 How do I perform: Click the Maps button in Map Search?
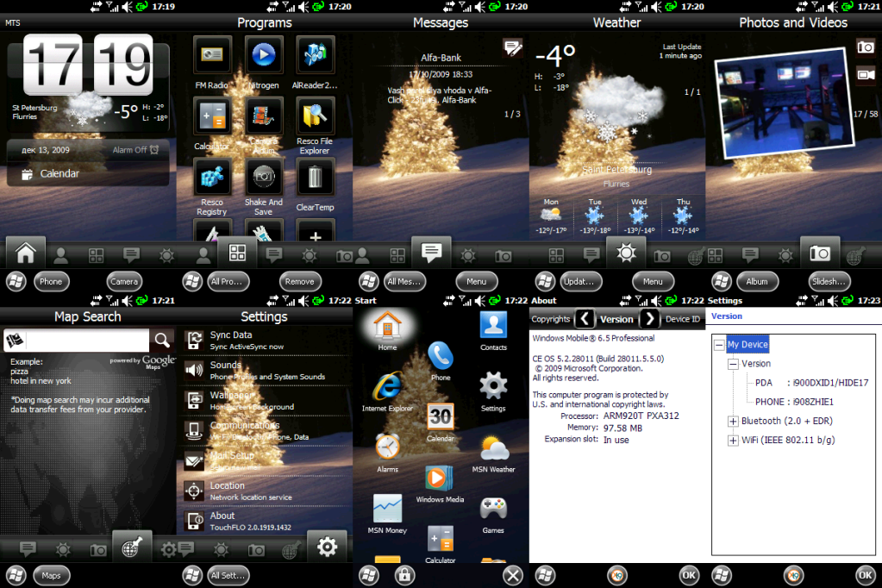coord(51,576)
